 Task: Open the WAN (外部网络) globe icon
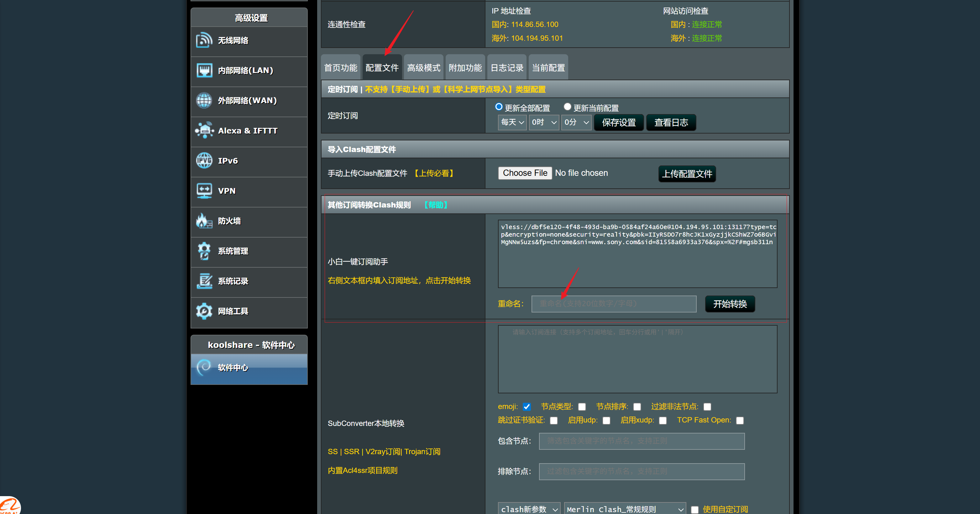[204, 100]
